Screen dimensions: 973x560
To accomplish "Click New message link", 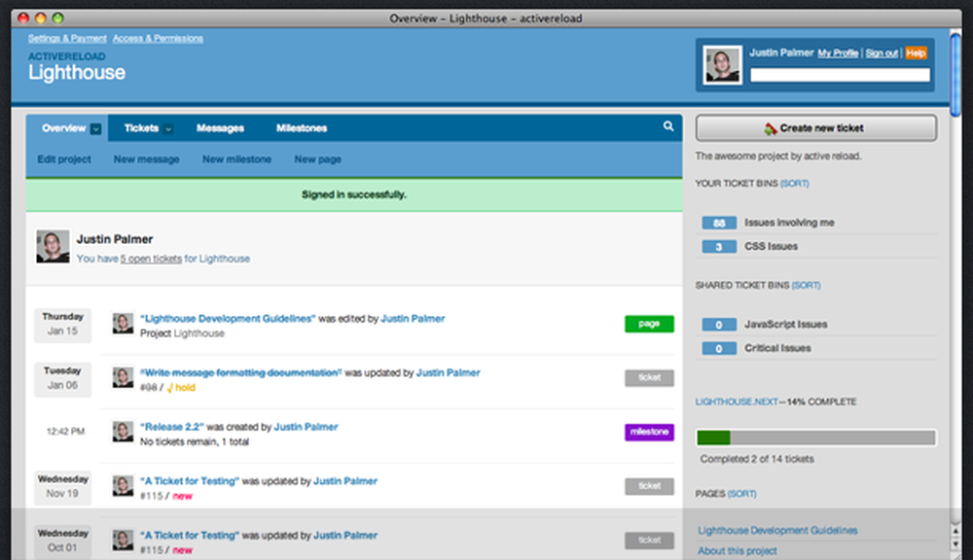I will (147, 159).
